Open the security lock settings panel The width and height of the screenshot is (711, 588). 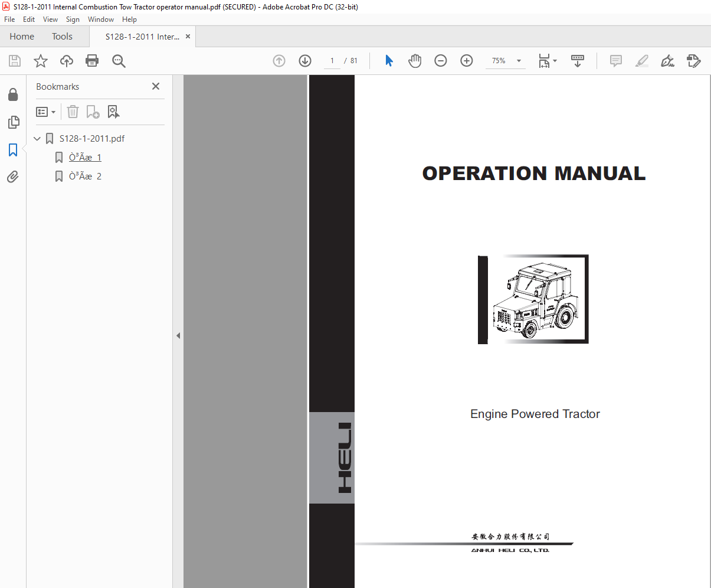(13, 94)
